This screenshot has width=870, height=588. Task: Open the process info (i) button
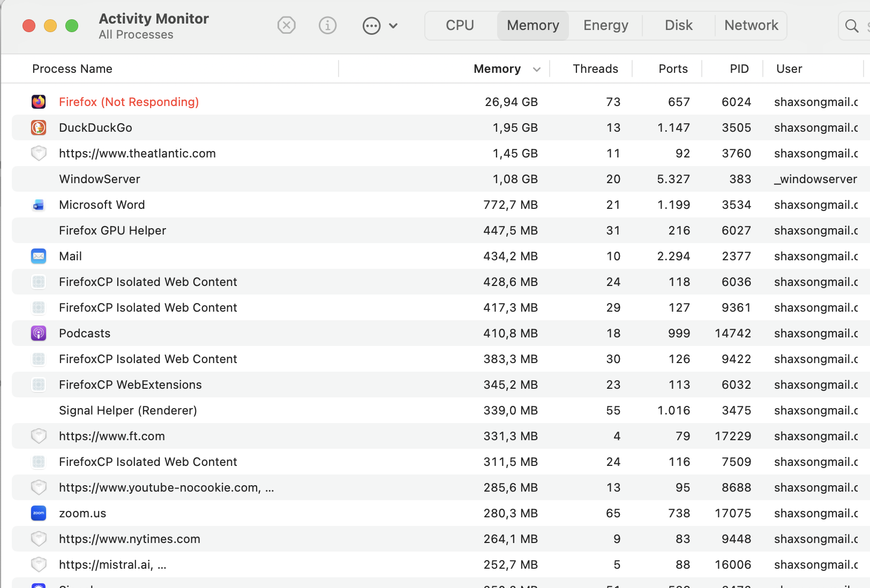[327, 25]
